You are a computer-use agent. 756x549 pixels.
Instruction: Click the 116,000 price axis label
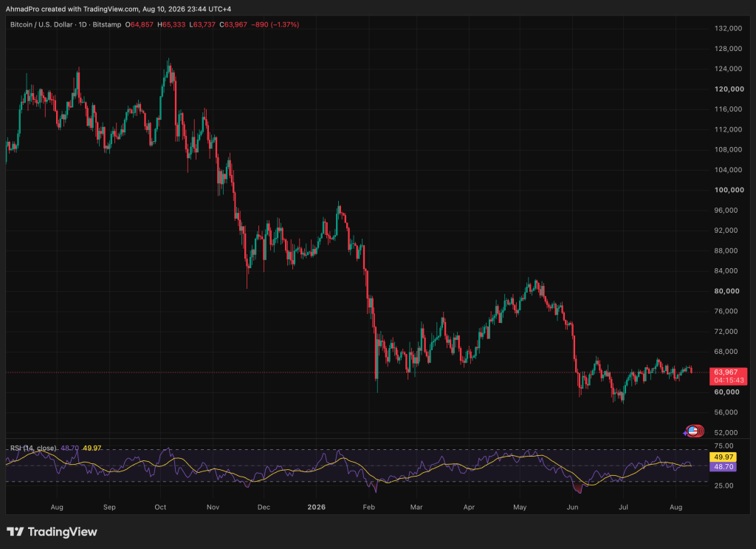(728, 109)
